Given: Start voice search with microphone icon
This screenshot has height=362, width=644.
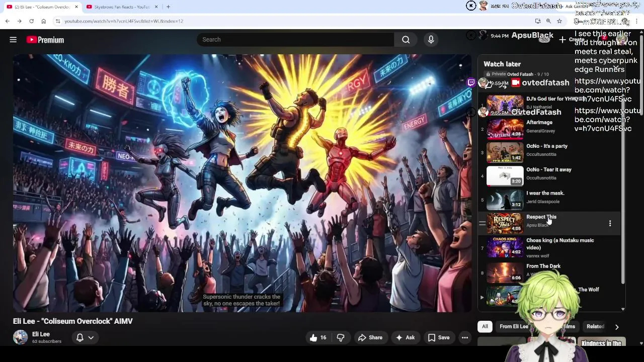Looking at the screenshot, I should coord(431,40).
